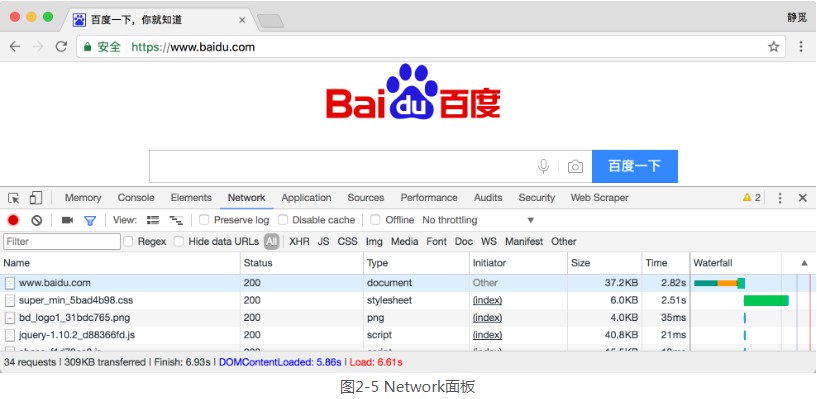
Task: Clear the network log icon
Action: (36, 220)
